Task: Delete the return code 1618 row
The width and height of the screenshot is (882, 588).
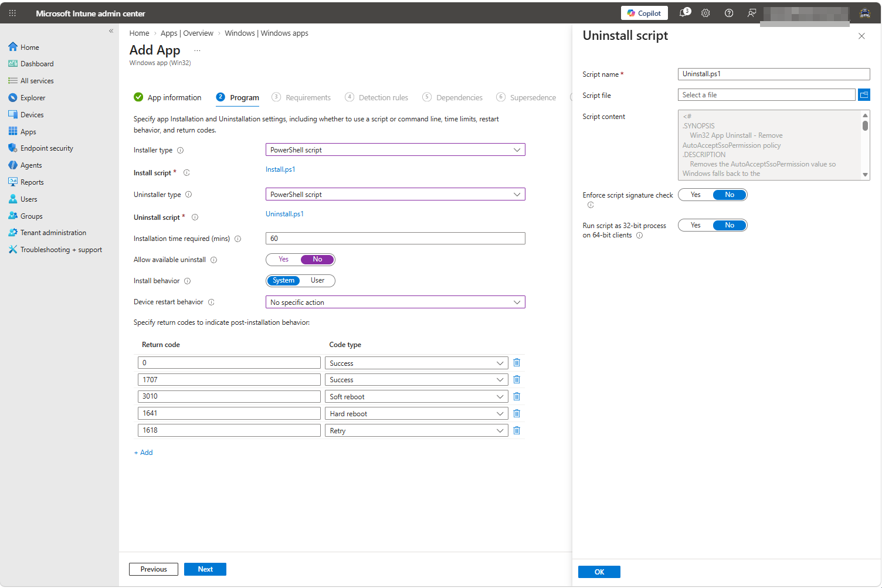Action: (x=517, y=431)
